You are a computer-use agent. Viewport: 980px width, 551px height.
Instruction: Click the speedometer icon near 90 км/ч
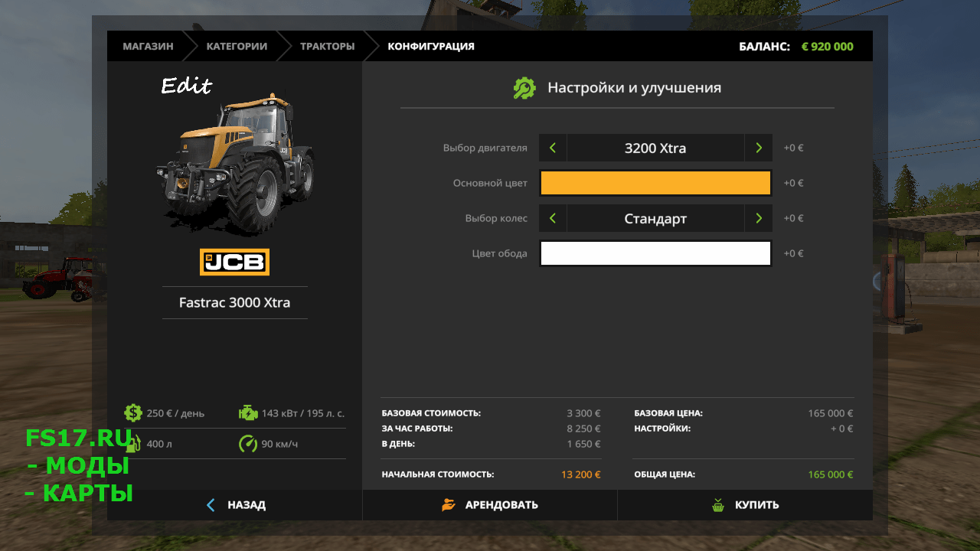pos(248,443)
